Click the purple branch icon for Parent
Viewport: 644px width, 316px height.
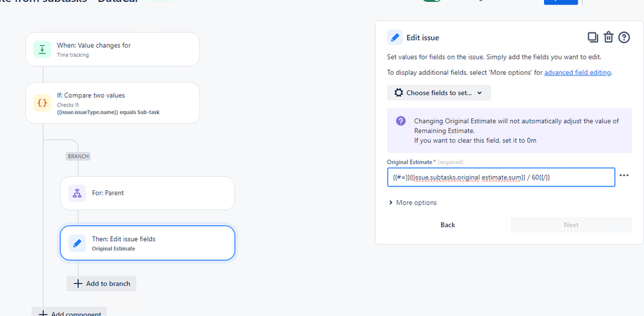coord(77,193)
